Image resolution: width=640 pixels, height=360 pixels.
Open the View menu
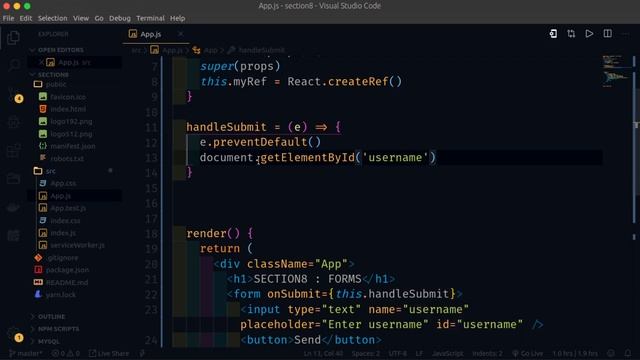[x=81, y=18]
